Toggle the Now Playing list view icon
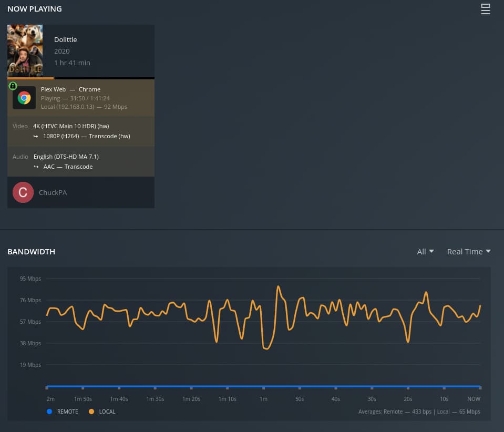The image size is (504, 432). pos(486,9)
